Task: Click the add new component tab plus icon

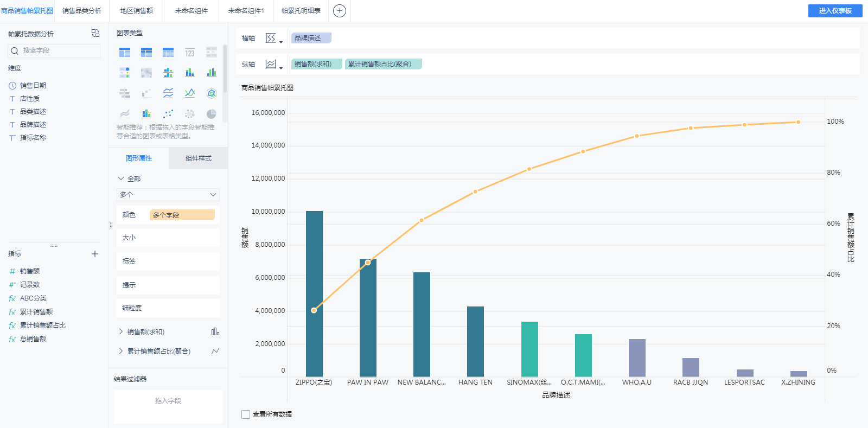Action: click(x=340, y=11)
